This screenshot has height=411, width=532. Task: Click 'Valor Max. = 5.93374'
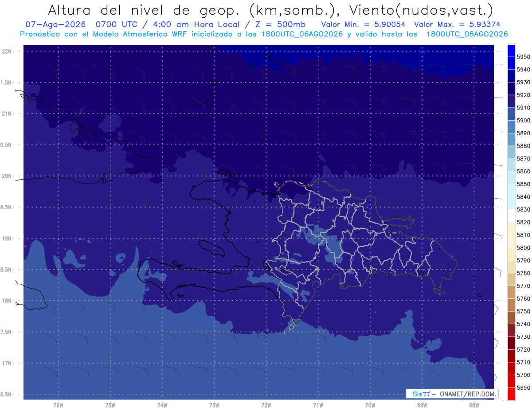[457, 24]
